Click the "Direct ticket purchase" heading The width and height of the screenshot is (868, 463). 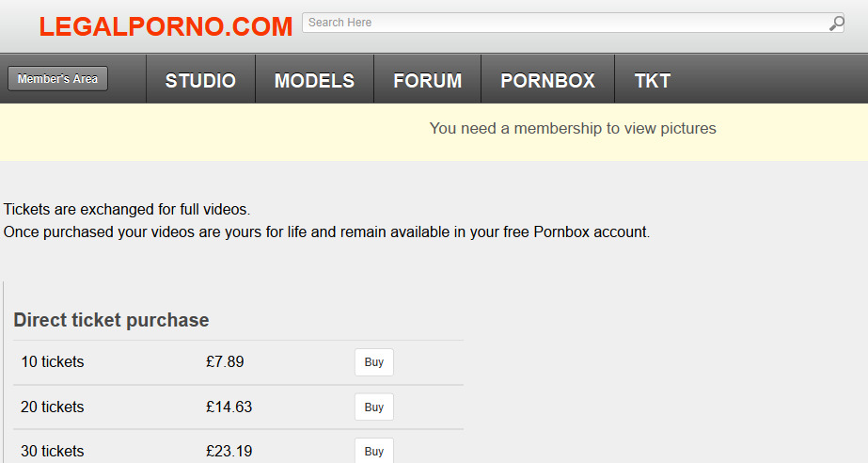[x=111, y=321]
